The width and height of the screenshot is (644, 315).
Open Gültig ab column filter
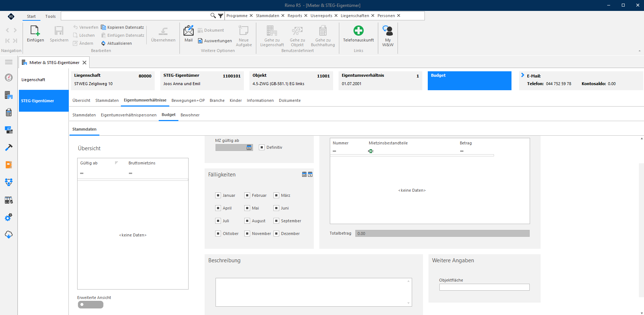tap(116, 163)
